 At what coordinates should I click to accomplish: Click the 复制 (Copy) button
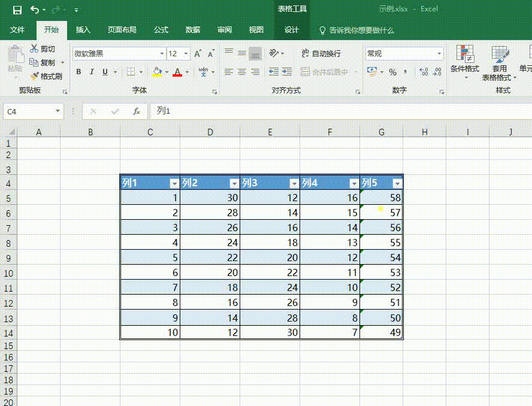pyautogui.click(x=42, y=62)
